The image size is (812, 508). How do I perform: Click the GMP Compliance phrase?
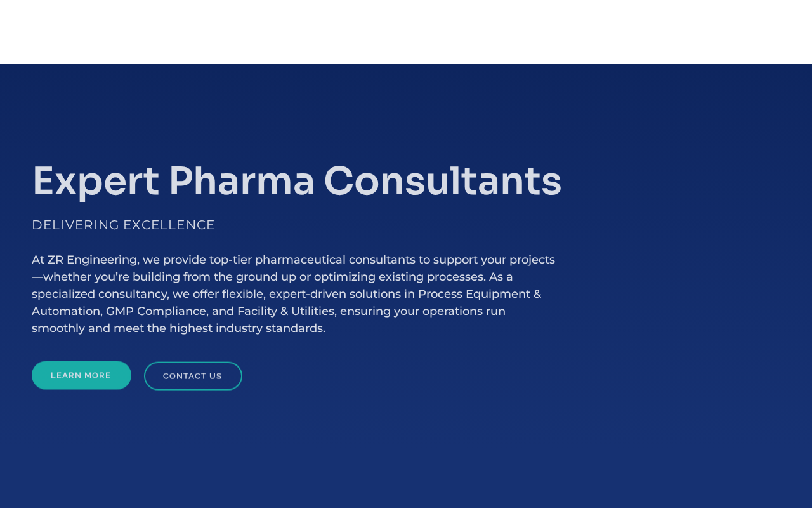pos(157,311)
